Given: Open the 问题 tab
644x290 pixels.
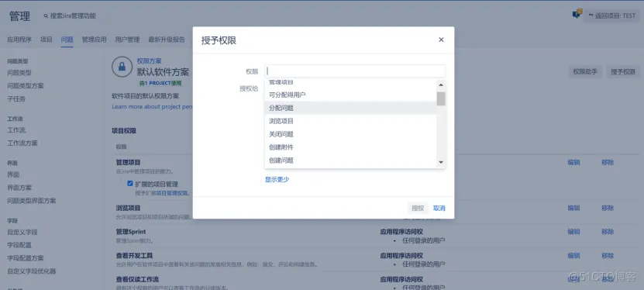Looking at the screenshot, I should (67, 40).
